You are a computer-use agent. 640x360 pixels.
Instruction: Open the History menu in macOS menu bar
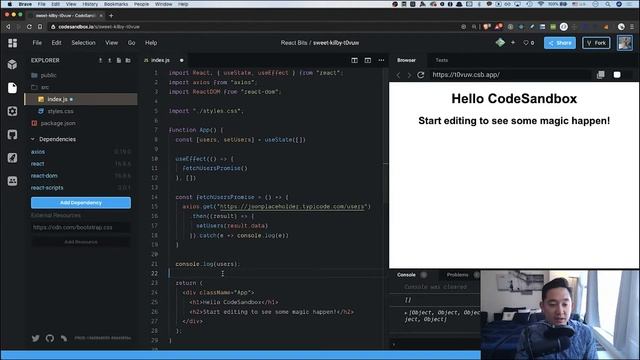90,4
